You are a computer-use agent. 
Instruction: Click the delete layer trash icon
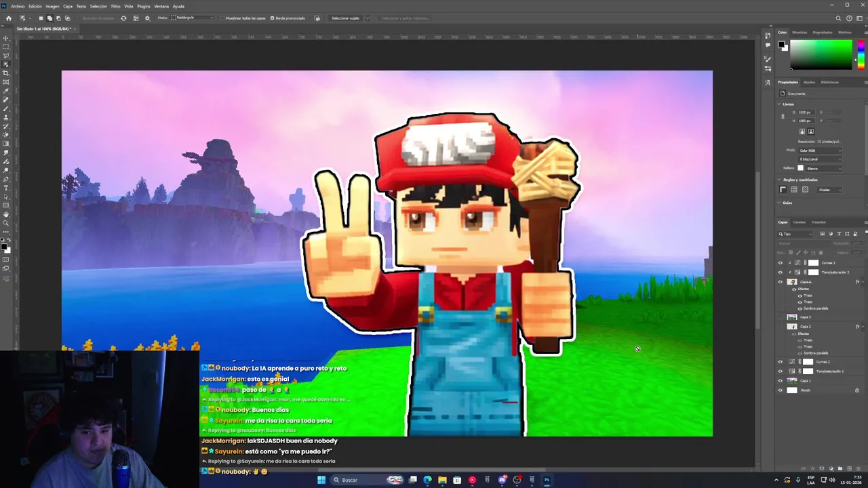coord(859,468)
